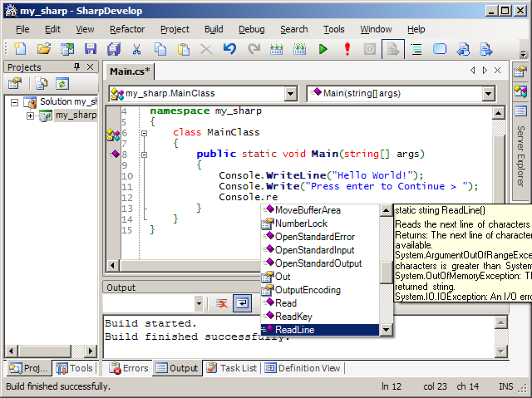Screen dimensions: 532x398
Task: Click the Save floppy disk icon
Action: 91,50
